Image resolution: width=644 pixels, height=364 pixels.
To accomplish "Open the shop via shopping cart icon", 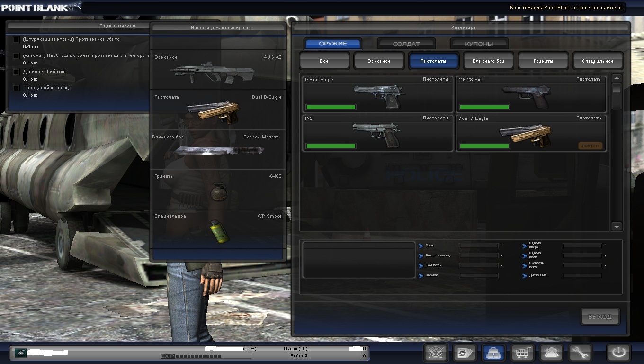I will (x=523, y=353).
